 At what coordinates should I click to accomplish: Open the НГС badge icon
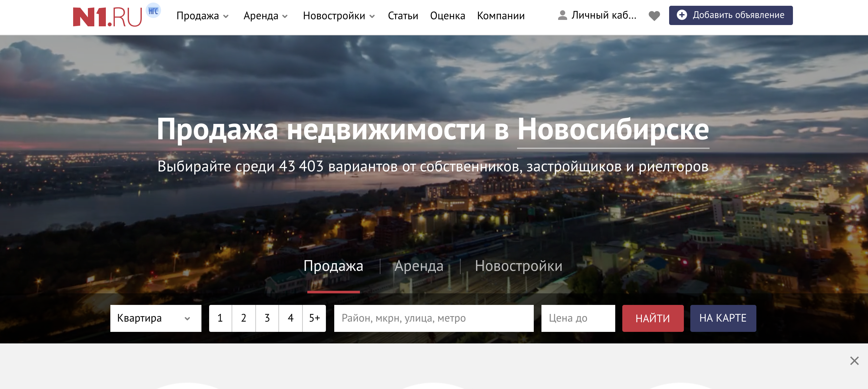click(x=153, y=11)
